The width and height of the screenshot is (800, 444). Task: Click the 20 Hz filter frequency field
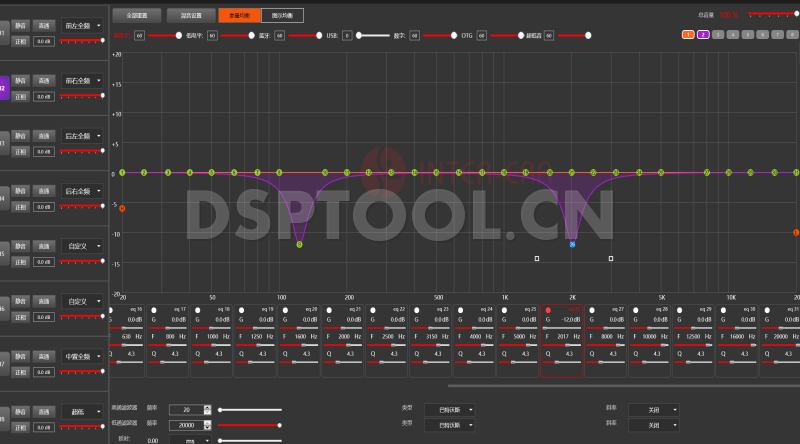[x=186, y=409]
